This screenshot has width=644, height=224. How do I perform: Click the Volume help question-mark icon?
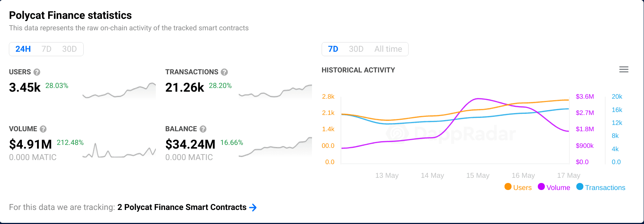point(43,129)
